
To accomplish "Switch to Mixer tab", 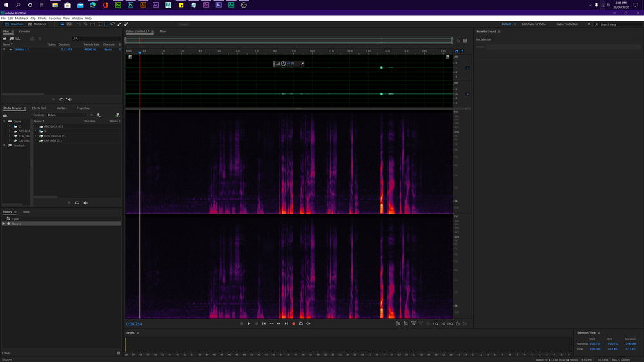I will point(163,32).
